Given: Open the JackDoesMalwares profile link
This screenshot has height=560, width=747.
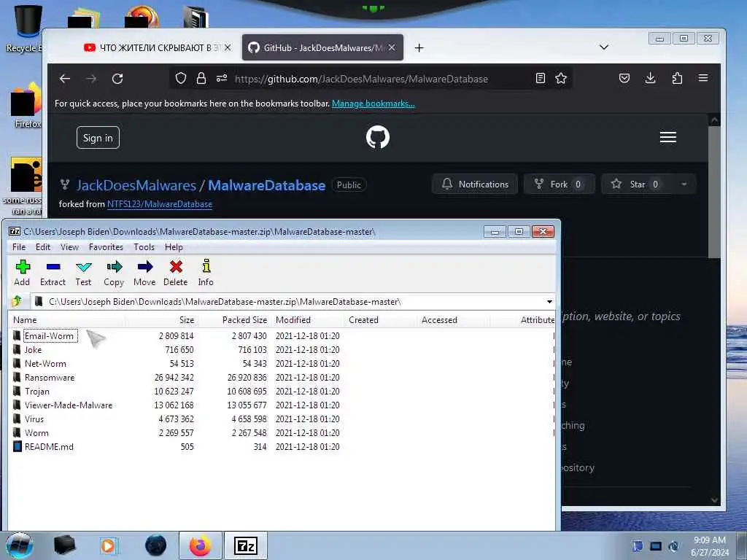Looking at the screenshot, I should (x=136, y=185).
